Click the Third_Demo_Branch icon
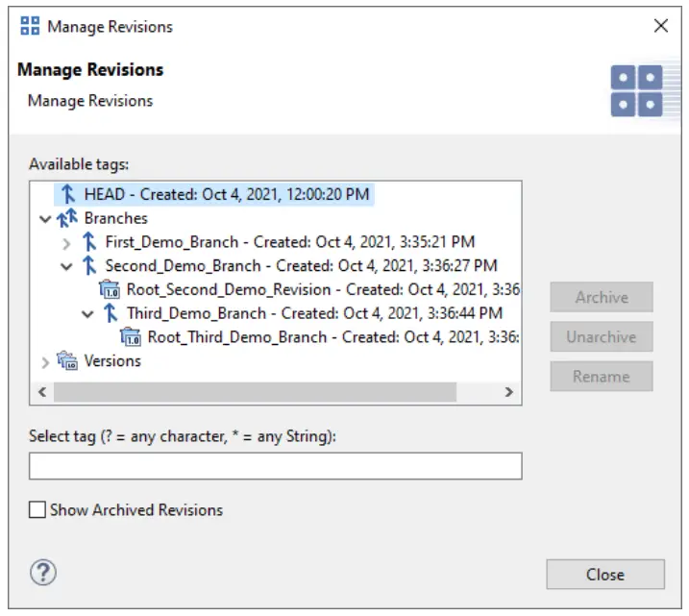This screenshot has width=689, height=616. point(111,313)
